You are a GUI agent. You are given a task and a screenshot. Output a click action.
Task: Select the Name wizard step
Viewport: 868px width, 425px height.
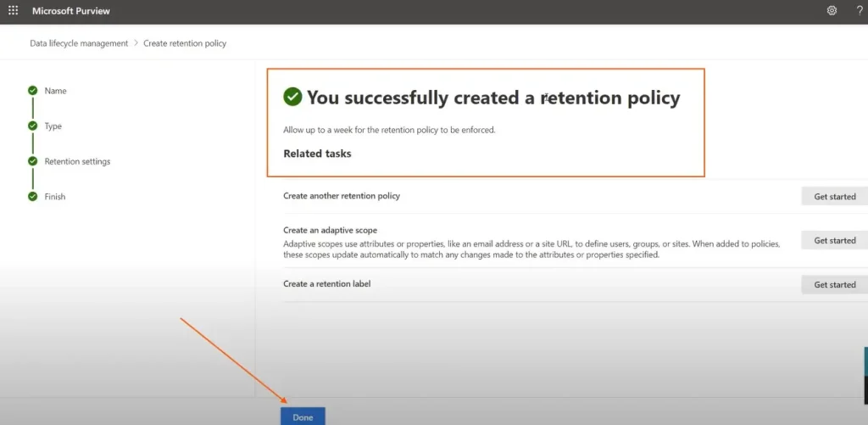(x=55, y=90)
